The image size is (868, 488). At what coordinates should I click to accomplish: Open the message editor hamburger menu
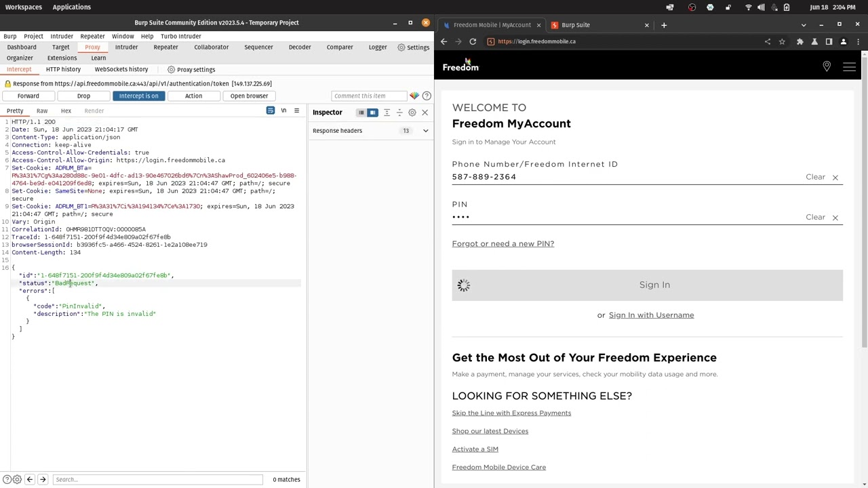[296, 110]
